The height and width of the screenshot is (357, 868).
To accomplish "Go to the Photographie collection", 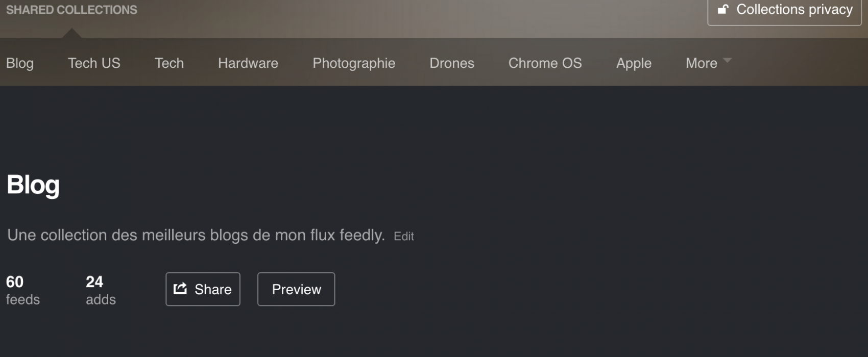I will pyautogui.click(x=354, y=63).
